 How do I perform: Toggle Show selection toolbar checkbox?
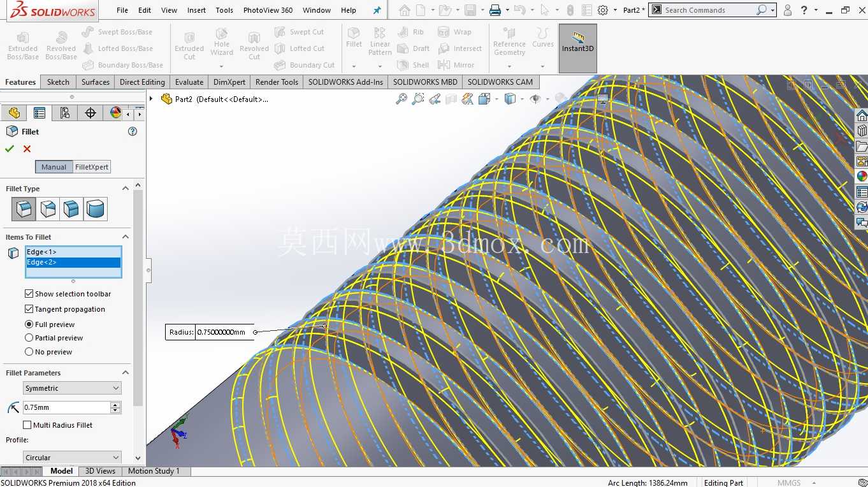(x=29, y=294)
